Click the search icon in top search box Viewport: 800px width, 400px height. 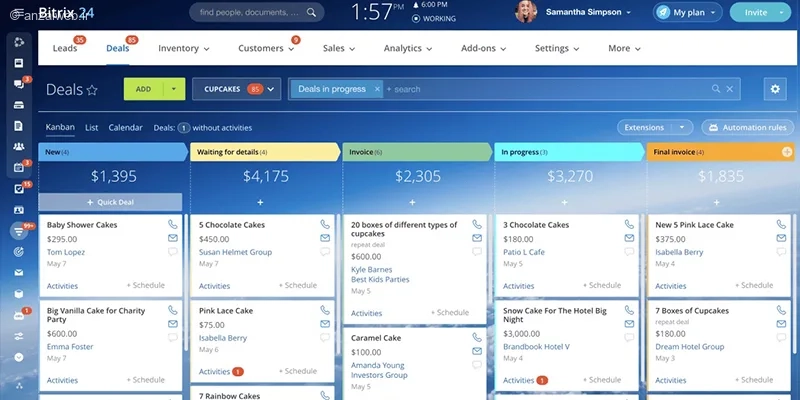(x=311, y=12)
